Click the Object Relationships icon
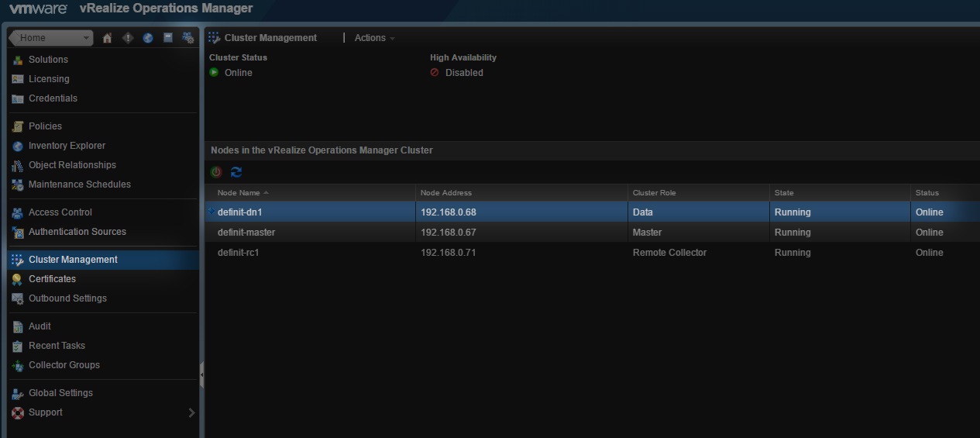The image size is (980, 438). click(18, 165)
